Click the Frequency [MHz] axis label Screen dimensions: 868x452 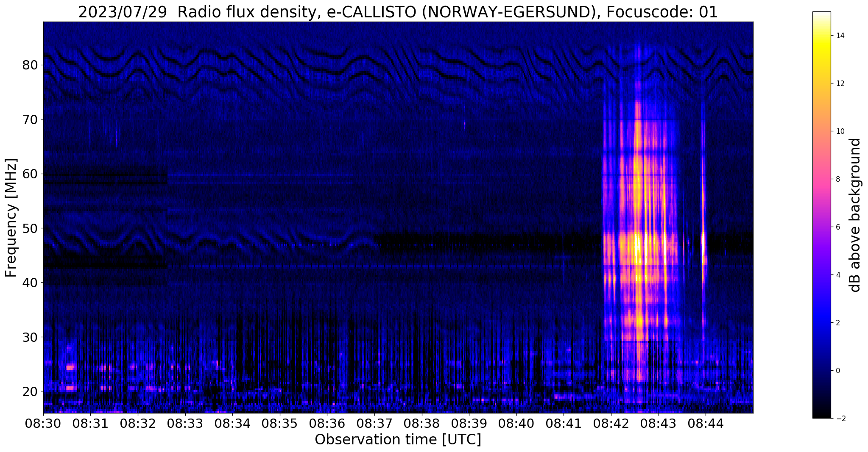coord(11,218)
